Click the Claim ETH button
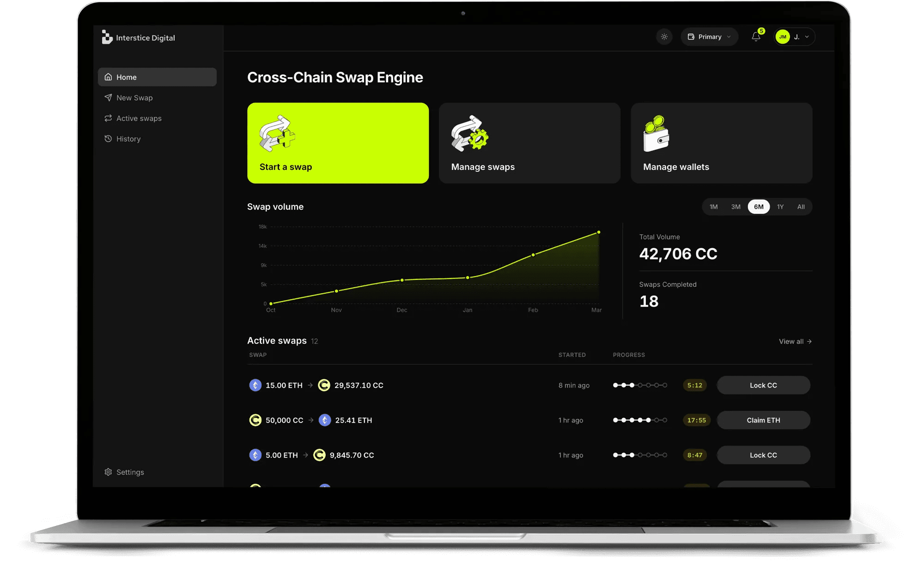This screenshot has width=924, height=562. click(763, 420)
